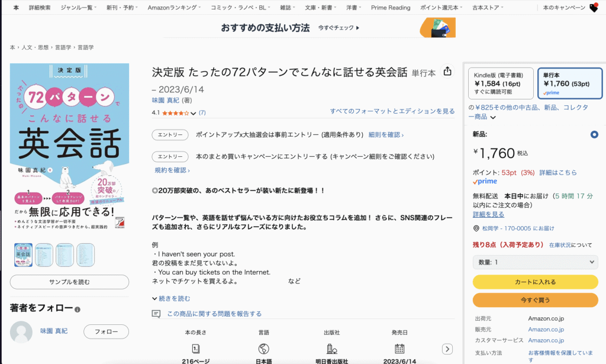Click the エントリー button for ポイントアップ lottery

click(170, 135)
